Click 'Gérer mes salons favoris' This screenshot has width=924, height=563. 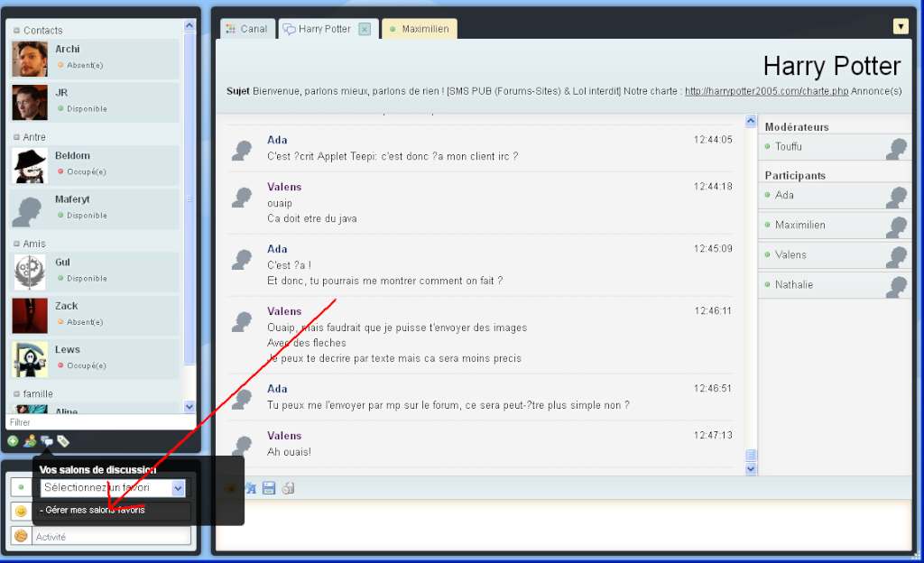pyautogui.click(x=94, y=510)
